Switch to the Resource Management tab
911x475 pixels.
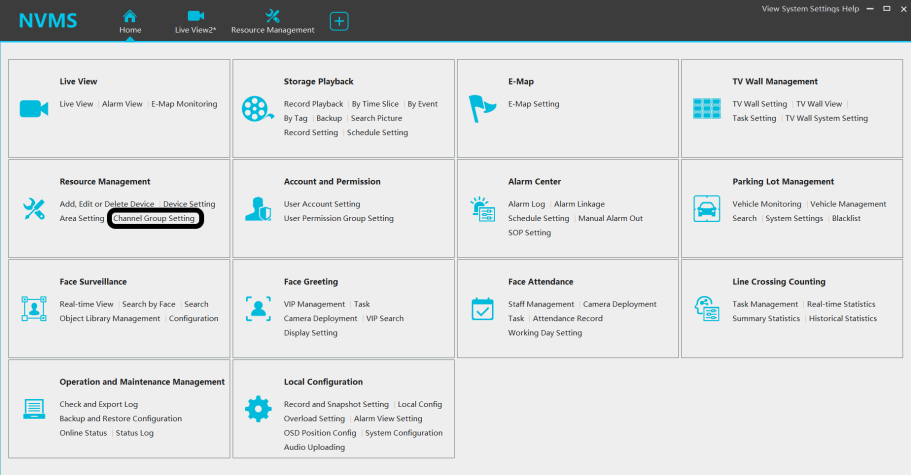(272, 21)
